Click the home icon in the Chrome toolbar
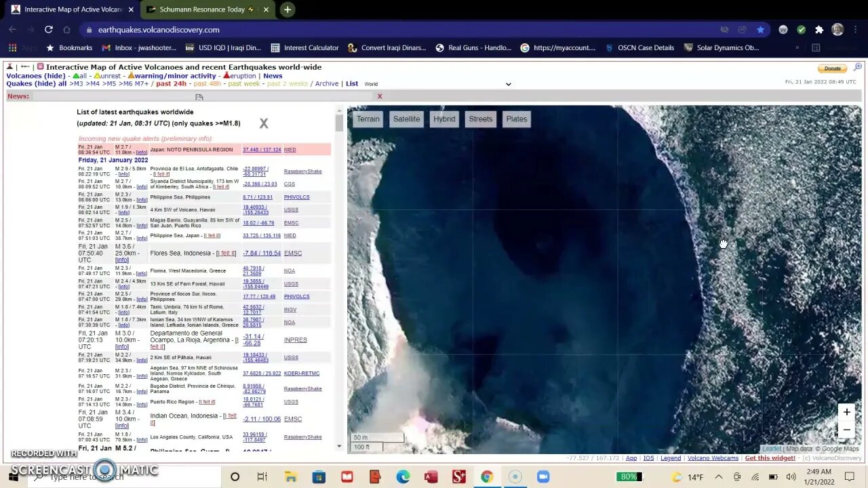 point(66,30)
